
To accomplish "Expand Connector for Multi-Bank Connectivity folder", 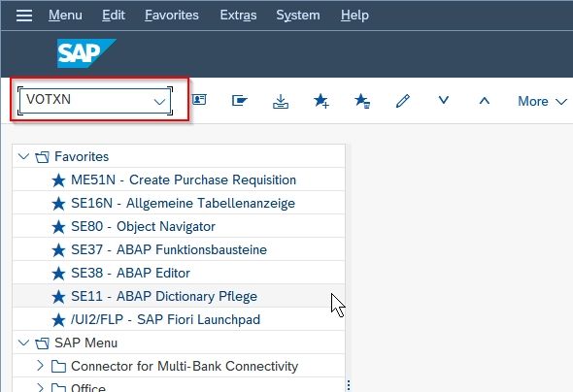I will [x=40, y=366].
